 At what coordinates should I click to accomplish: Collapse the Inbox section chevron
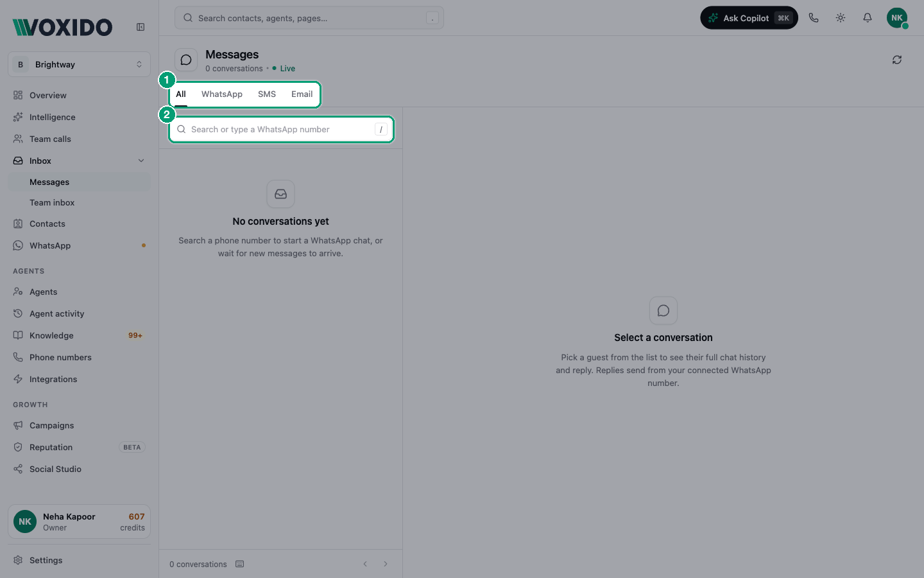141,161
